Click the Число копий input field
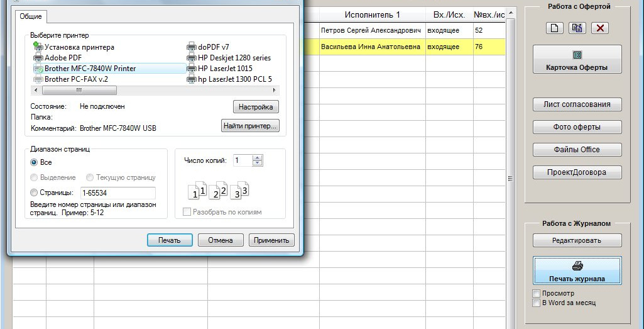This screenshot has height=329, width=644. coord(243,160)
